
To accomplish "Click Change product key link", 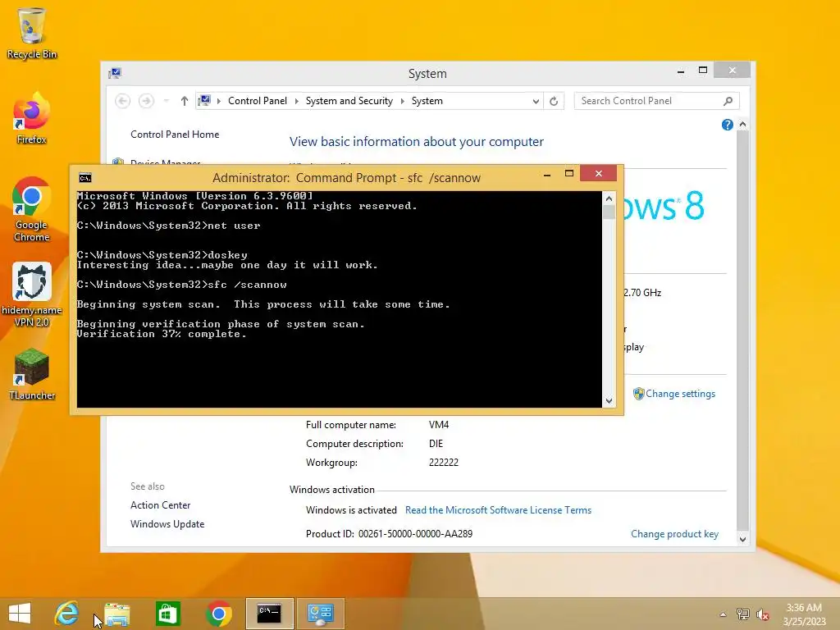I will point(674,533).
